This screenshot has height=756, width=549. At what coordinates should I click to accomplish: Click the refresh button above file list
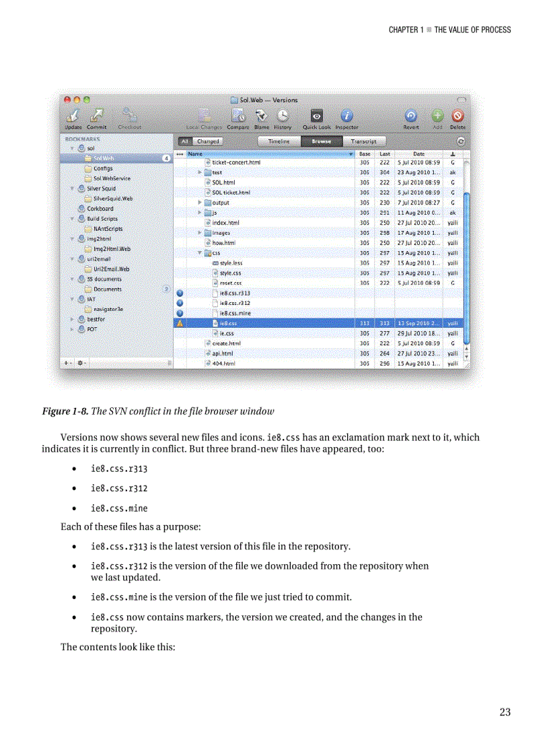461,141
